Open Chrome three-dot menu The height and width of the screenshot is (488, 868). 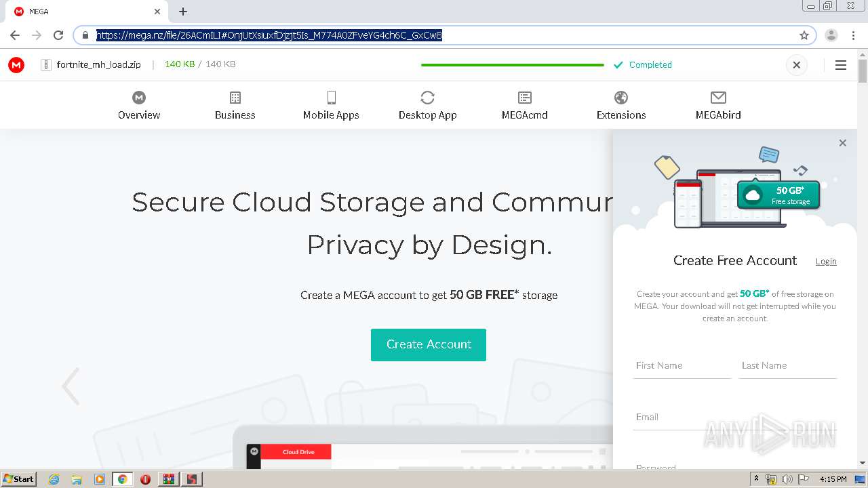[x=854, y=35]
